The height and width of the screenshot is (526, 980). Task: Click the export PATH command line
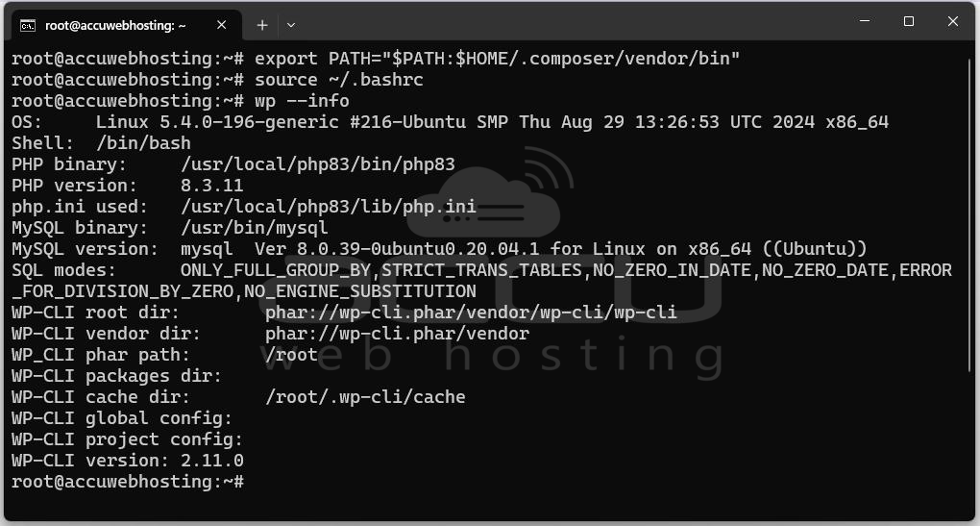(x=376, y=59)
